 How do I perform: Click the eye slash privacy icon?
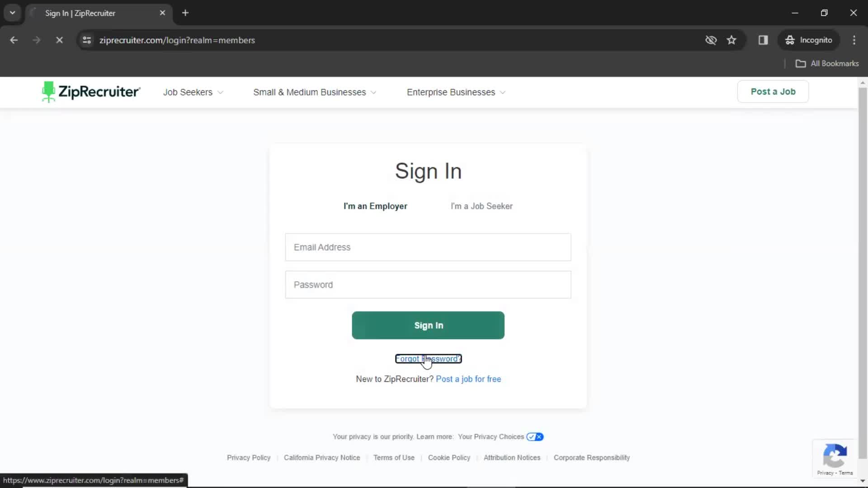(711, 40)
